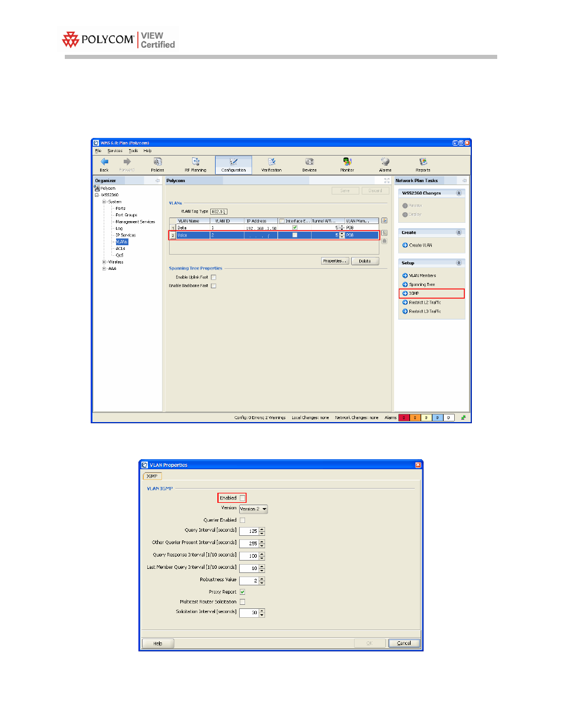This screenshot has width=562, height=728.
Task: Toggle Interface Enabled checkbox for Data VLAN
Action: [x=295, y=228]
